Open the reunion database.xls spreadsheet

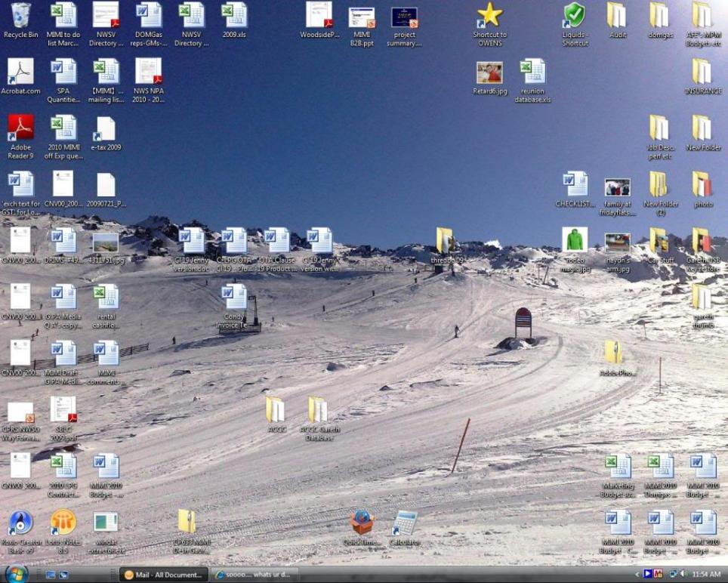(x=532, y=73)
